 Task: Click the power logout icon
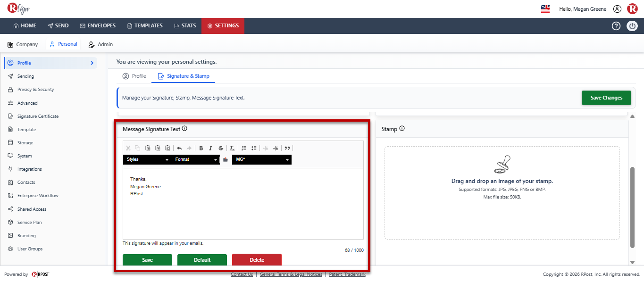click(x=632, y=26)
